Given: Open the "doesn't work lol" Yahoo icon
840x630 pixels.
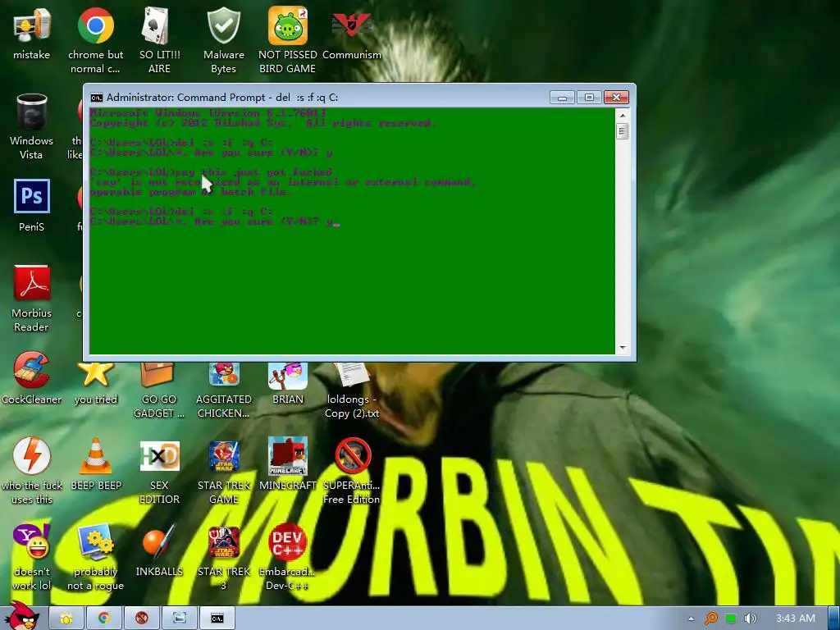Looking at the screenshot, I should point(32,557).
